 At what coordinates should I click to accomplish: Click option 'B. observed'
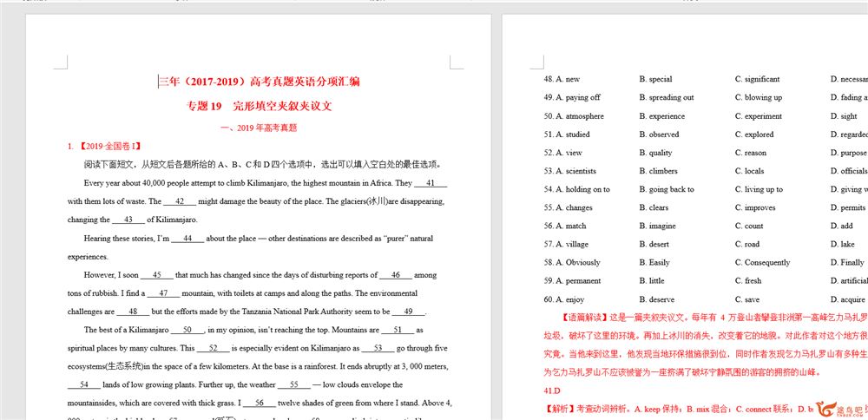(x=659, y=135)
